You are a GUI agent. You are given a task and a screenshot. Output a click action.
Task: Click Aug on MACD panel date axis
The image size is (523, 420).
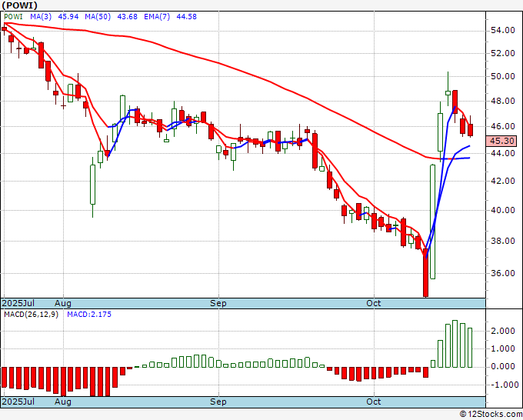(63, 402)
